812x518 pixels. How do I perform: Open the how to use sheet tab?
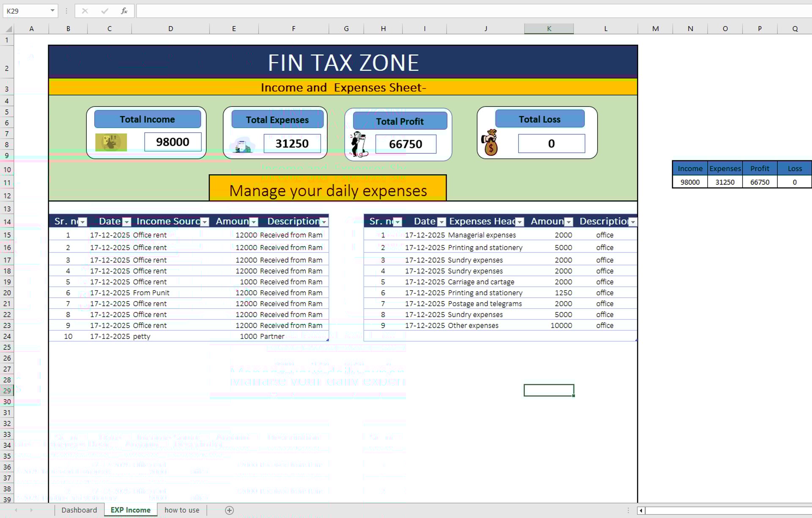coord(182,510)
